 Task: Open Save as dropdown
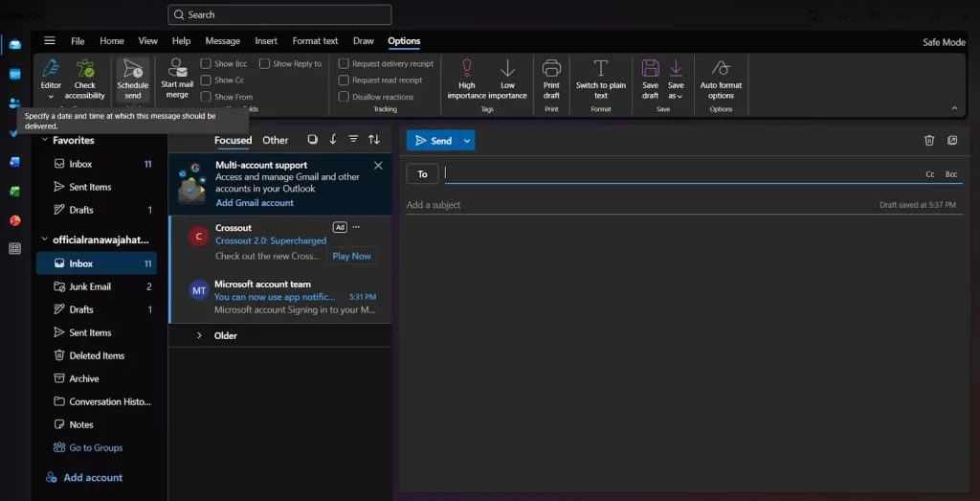676,80
